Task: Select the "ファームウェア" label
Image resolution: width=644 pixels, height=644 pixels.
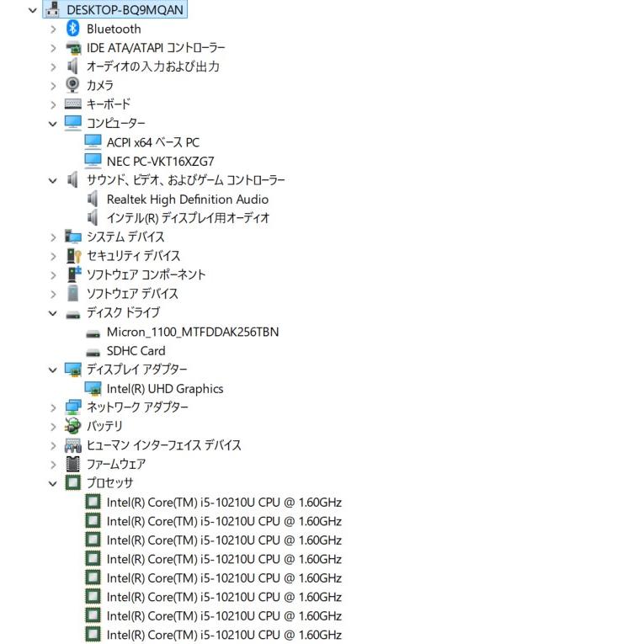Action: point(116,464)
